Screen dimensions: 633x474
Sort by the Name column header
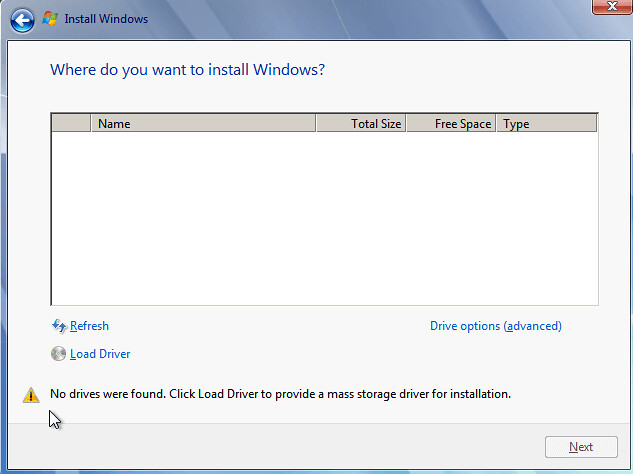(x=203, y=124)
